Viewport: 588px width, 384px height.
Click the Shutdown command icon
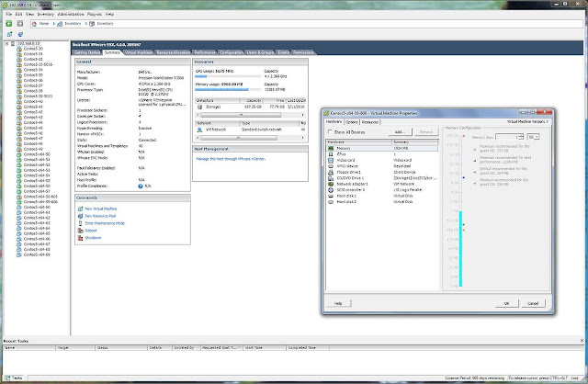click(x=80, y=238)
